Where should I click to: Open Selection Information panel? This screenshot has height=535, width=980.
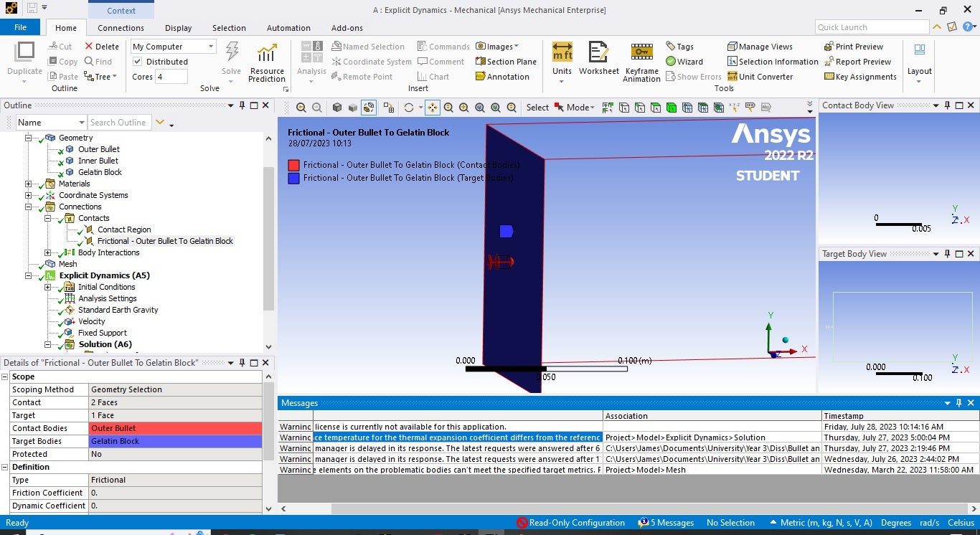pos(773,62)
